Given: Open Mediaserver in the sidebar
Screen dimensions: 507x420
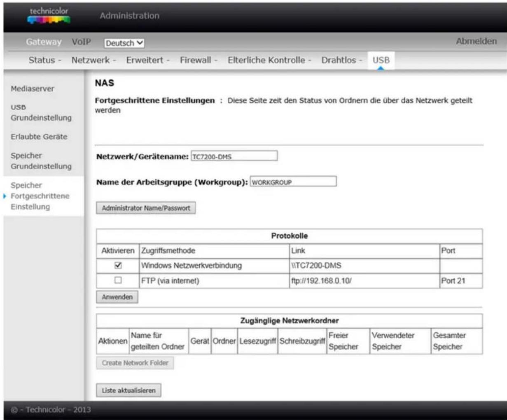Looking at the screenshot, I should coord(33,89).
